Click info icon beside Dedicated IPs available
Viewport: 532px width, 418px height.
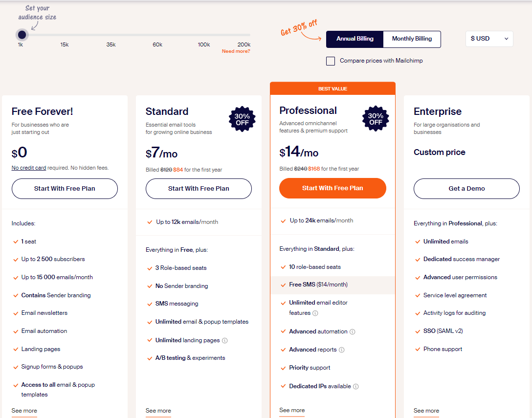pos(356,387)
